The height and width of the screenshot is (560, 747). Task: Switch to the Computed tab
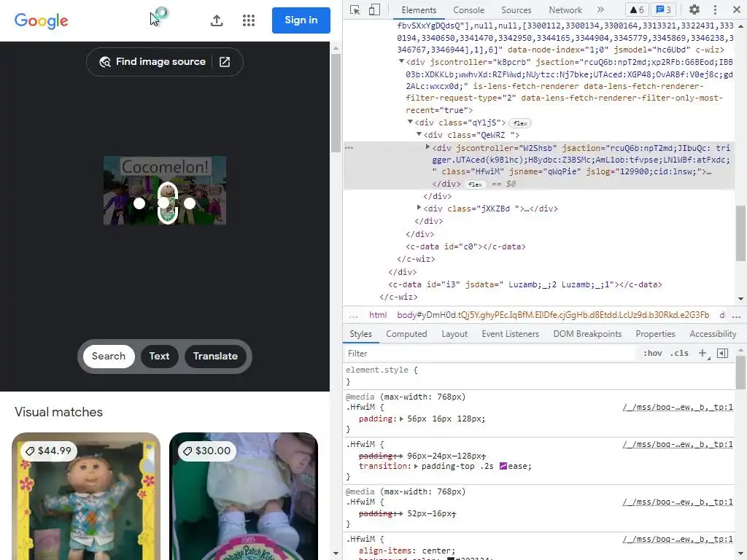click(406, 334)
